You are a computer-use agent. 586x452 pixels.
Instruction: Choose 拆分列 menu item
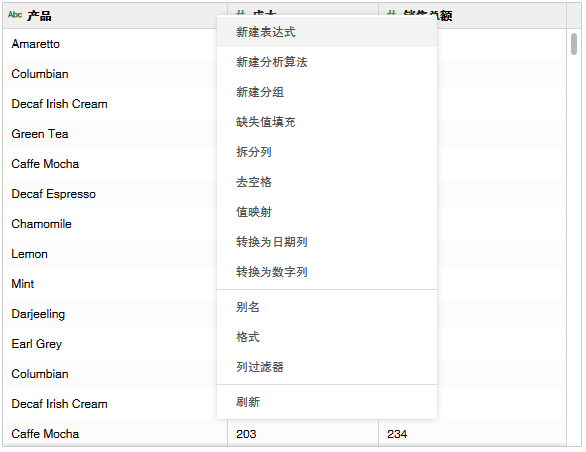(327, 152)
